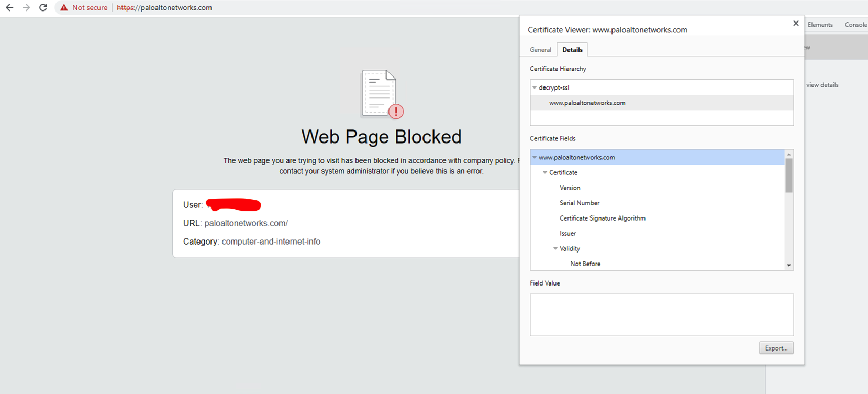868x394 pixels.
Task: Select the Not Before field
Action: [x=585, y=264]
